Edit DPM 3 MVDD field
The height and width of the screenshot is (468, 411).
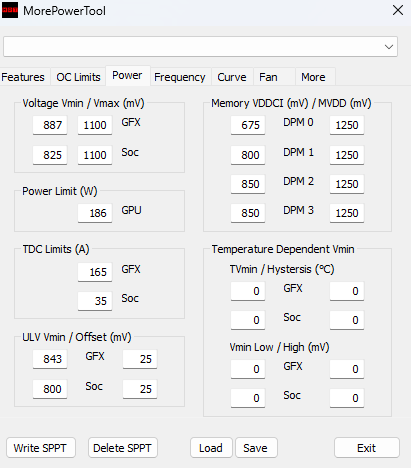[x=347, y=213]
